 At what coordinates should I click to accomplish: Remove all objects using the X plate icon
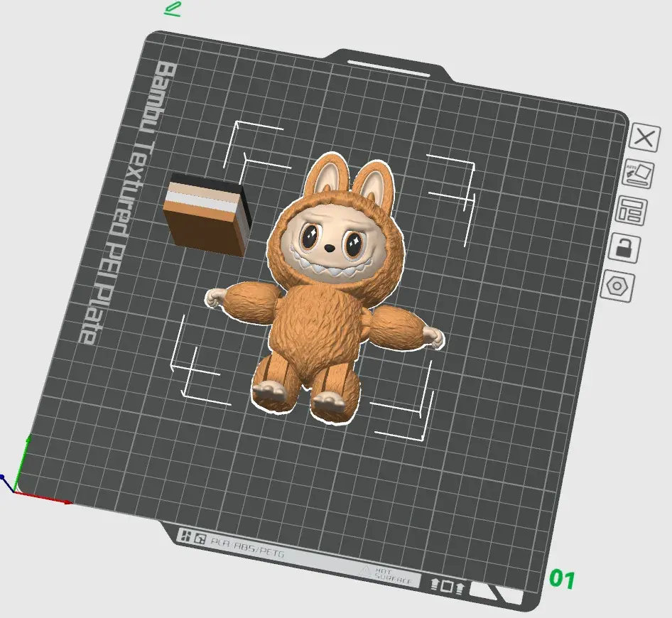tap(644, 138)
